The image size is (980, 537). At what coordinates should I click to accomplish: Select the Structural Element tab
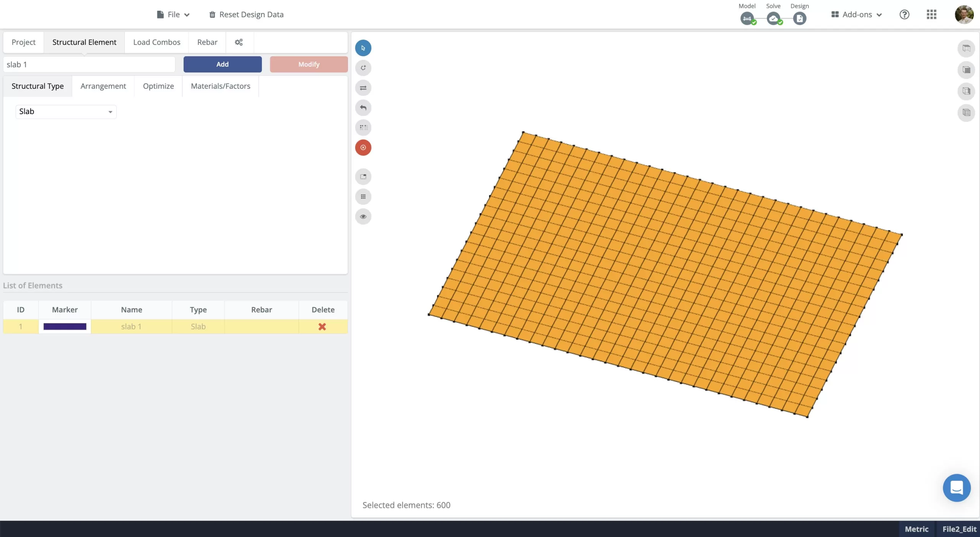pos(84,42)
